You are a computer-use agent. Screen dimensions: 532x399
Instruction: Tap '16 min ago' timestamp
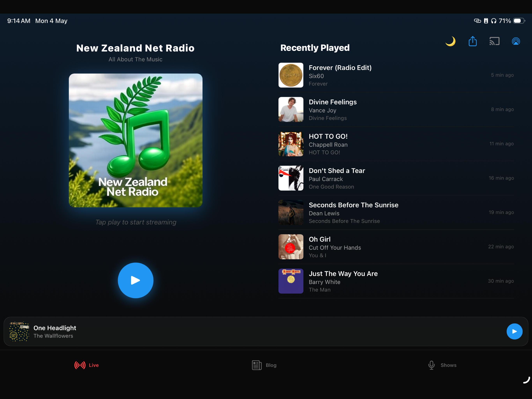pyautogui.click(x=501, y=178)
